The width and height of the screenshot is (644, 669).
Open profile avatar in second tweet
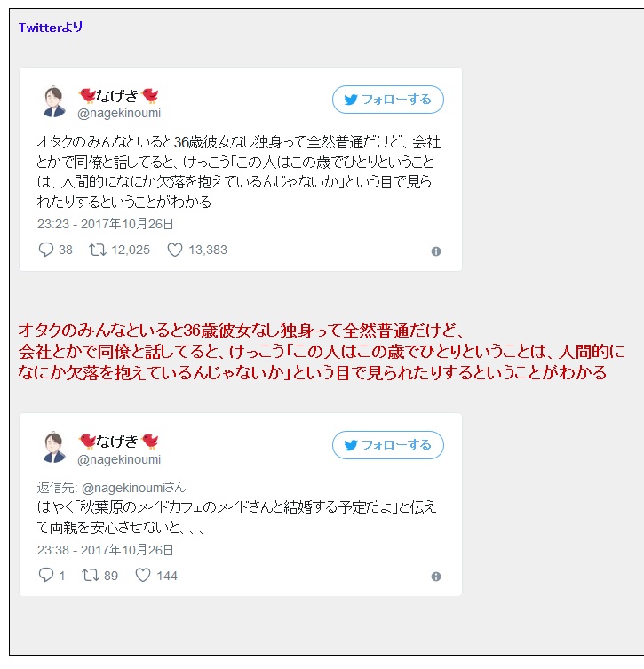pyautogui.click(x=53, y=447)
